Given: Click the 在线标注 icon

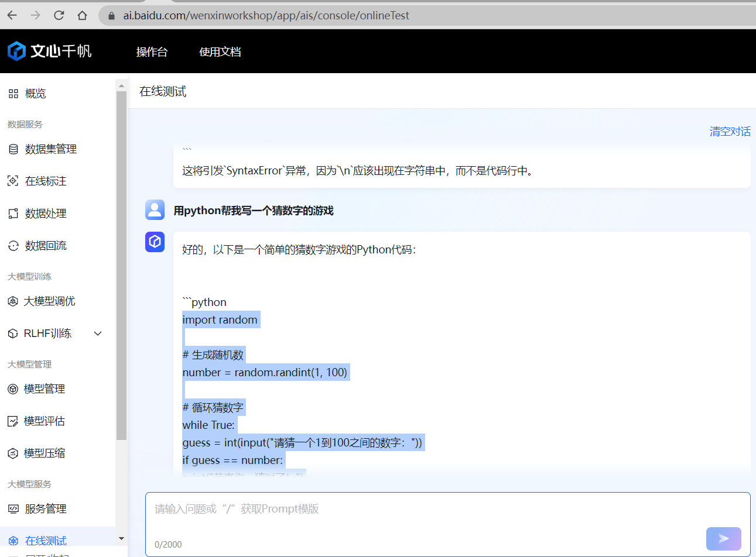Looking at the screenshot, I should pyautogui.click(x=13, y=181).
